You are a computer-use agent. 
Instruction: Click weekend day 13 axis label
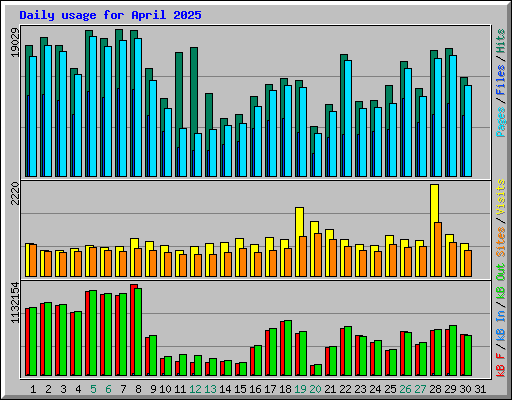click(210, 389)
